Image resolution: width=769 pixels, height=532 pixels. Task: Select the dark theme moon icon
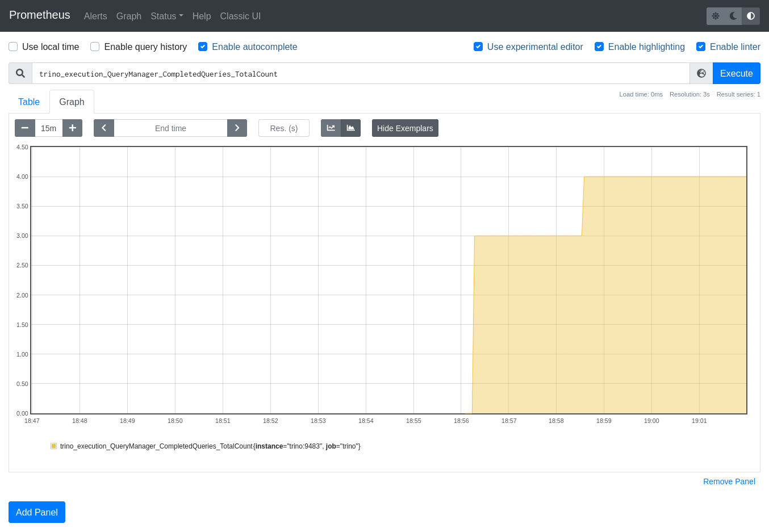pos(733,16)
